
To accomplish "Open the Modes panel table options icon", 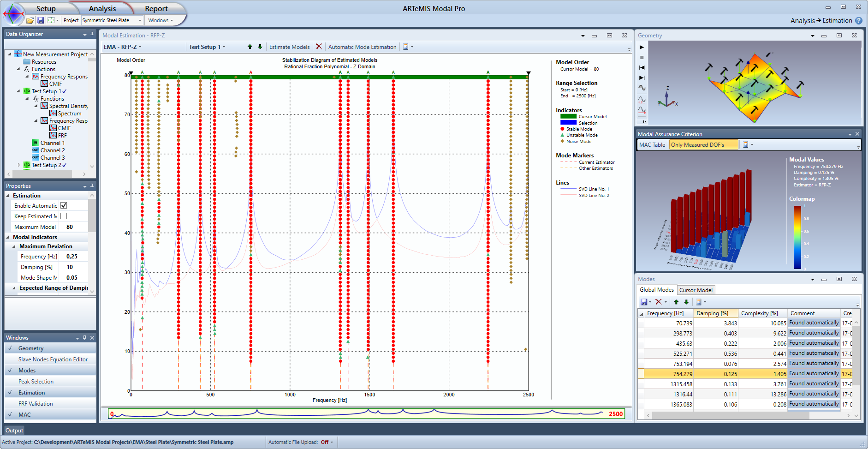I will click(x=699, y=302).
